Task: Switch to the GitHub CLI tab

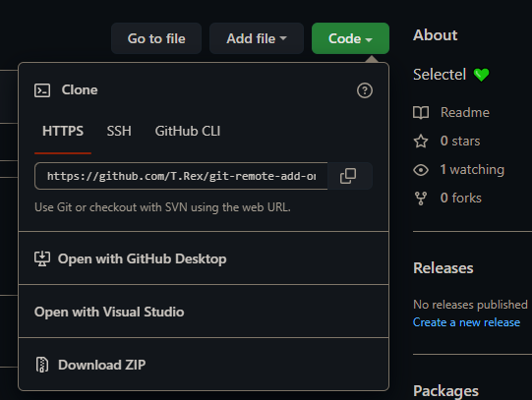Action: point(188,131)
